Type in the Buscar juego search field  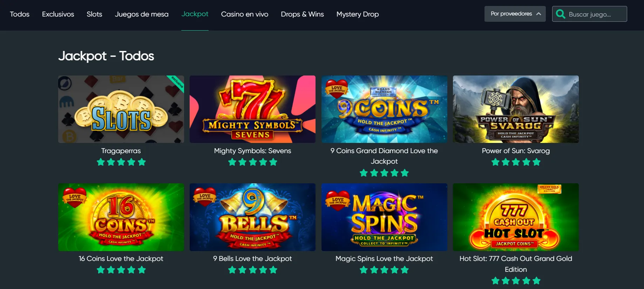pos(596,14)
